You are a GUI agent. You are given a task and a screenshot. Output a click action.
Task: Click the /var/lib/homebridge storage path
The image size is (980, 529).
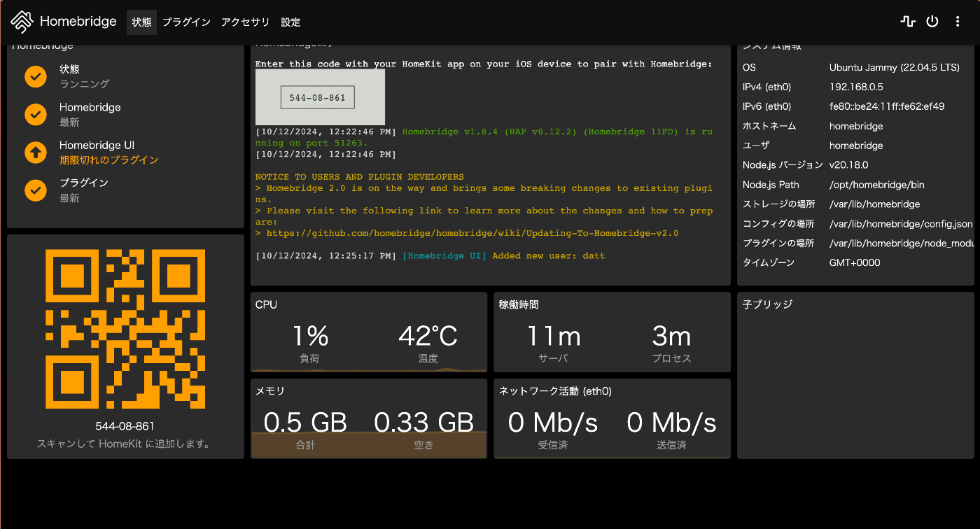tap(875, 205)
